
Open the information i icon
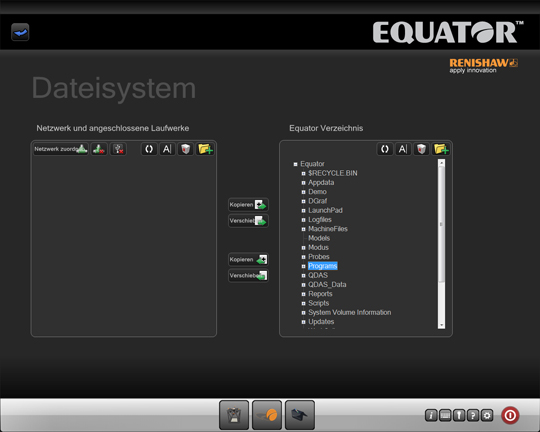[x=431, y=415]
